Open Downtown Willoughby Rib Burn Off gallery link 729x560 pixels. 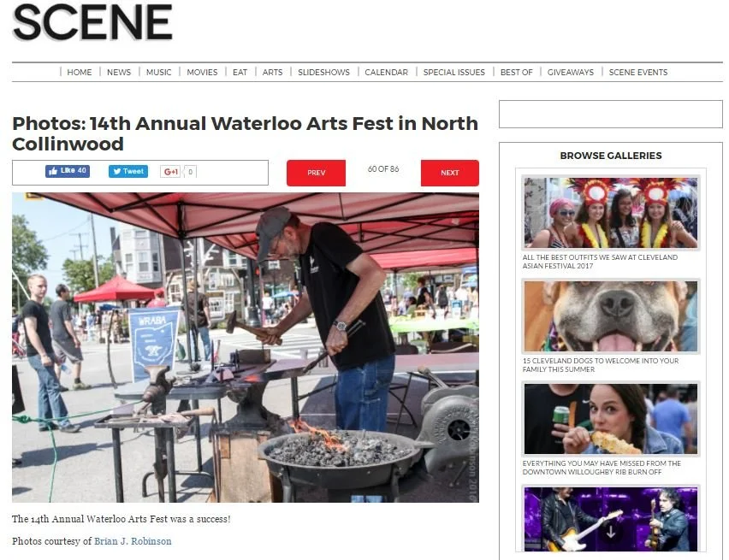(x=602, y=468)
